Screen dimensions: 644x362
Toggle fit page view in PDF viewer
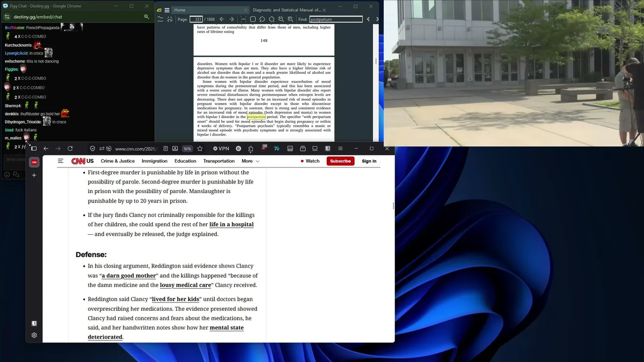pyautogui.click(x=253, y=19)
